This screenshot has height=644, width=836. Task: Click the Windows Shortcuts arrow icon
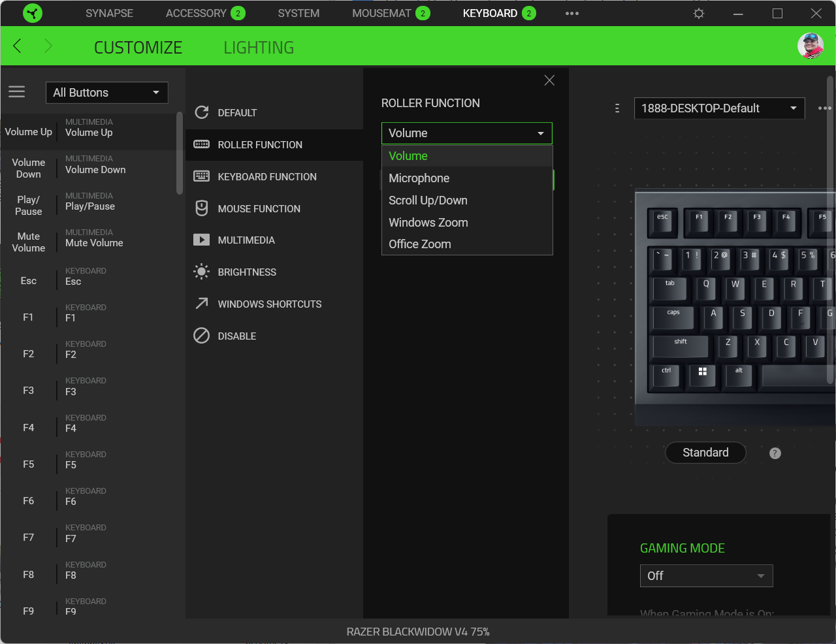(202, 304)
